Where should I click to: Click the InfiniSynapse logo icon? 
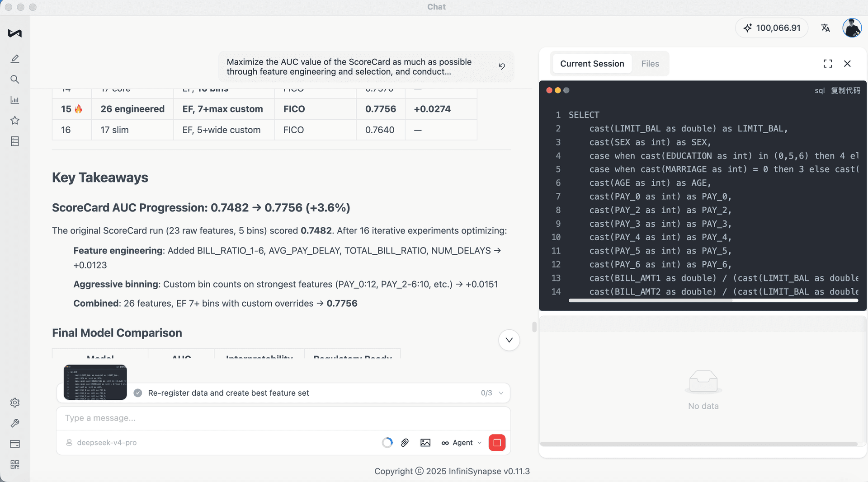[x=15, y=33]
